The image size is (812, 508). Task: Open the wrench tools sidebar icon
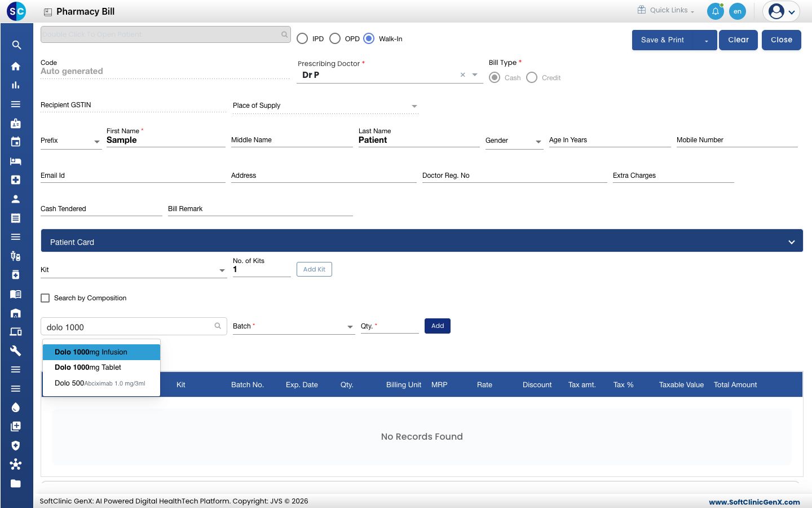pos(16,351)
